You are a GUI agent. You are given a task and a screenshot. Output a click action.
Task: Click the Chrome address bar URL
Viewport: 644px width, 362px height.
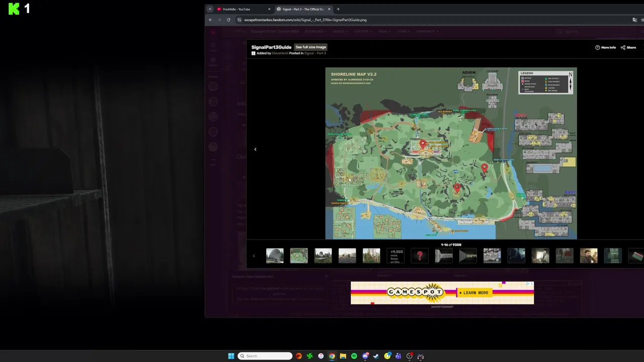[305, 20]
